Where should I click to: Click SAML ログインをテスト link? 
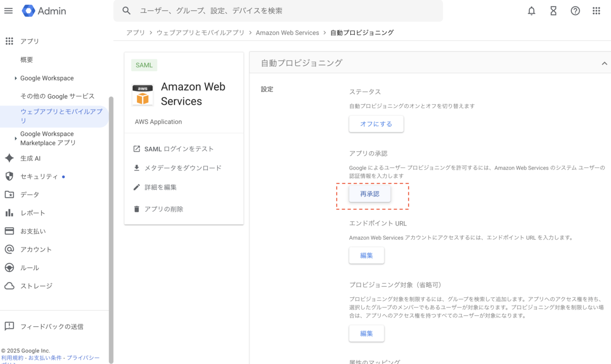point(179,149)
